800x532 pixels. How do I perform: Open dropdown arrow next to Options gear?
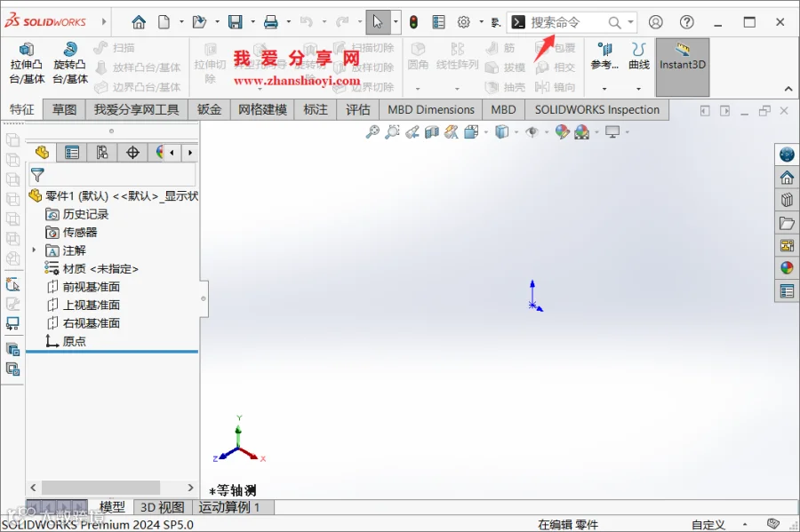481,22
